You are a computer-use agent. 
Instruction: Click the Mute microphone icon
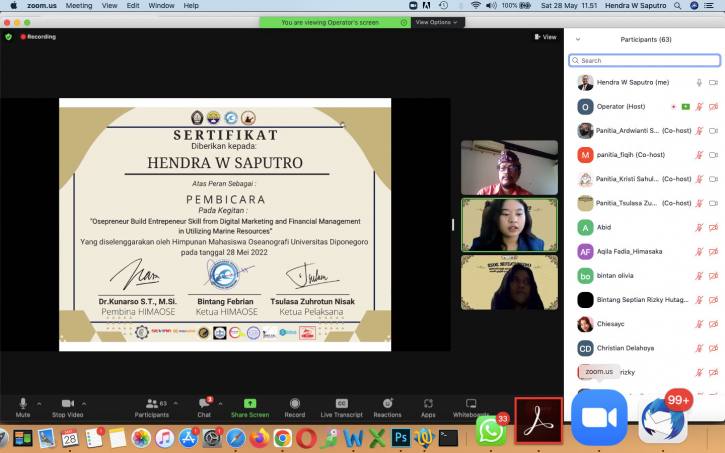(x=22, y=403)
